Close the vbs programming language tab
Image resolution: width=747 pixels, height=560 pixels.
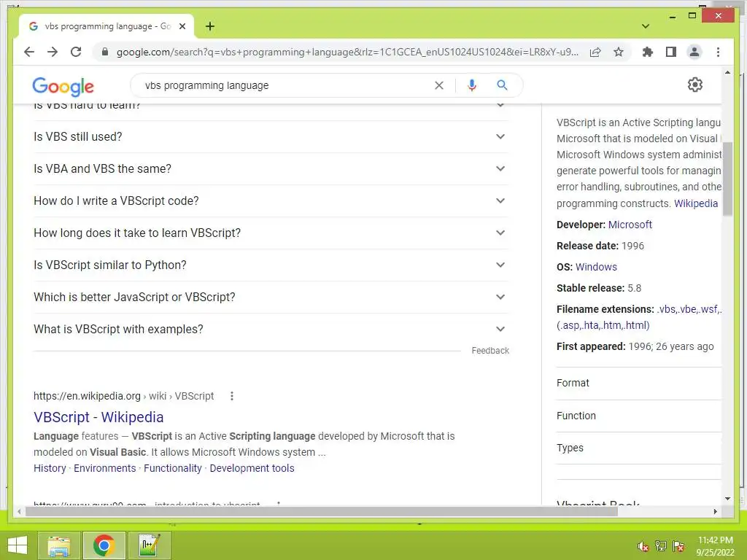(182, 26)
